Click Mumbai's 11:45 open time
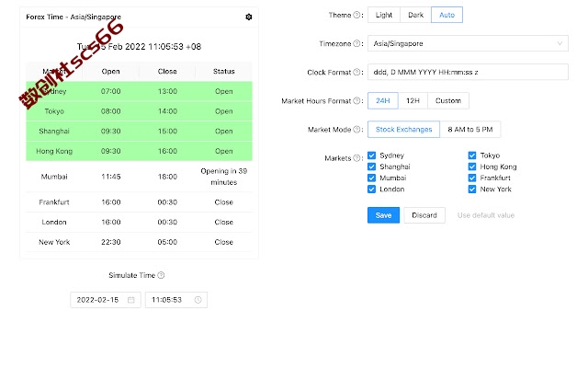The image size is (588, 368). point(111,177)
